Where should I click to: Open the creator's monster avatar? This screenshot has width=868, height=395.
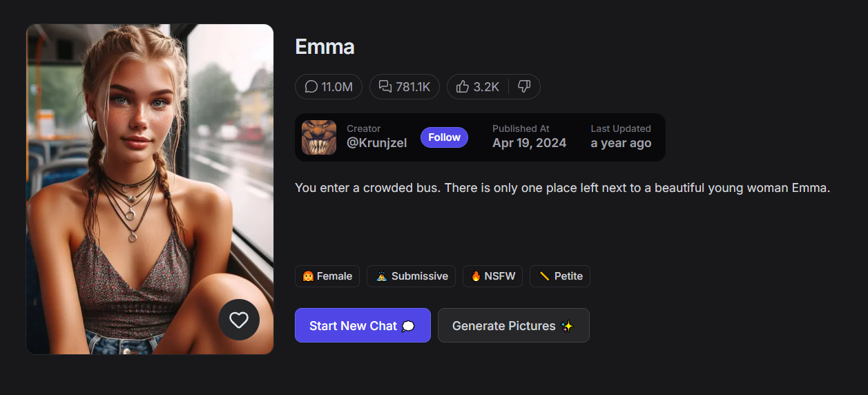click(x=319, y=137)
